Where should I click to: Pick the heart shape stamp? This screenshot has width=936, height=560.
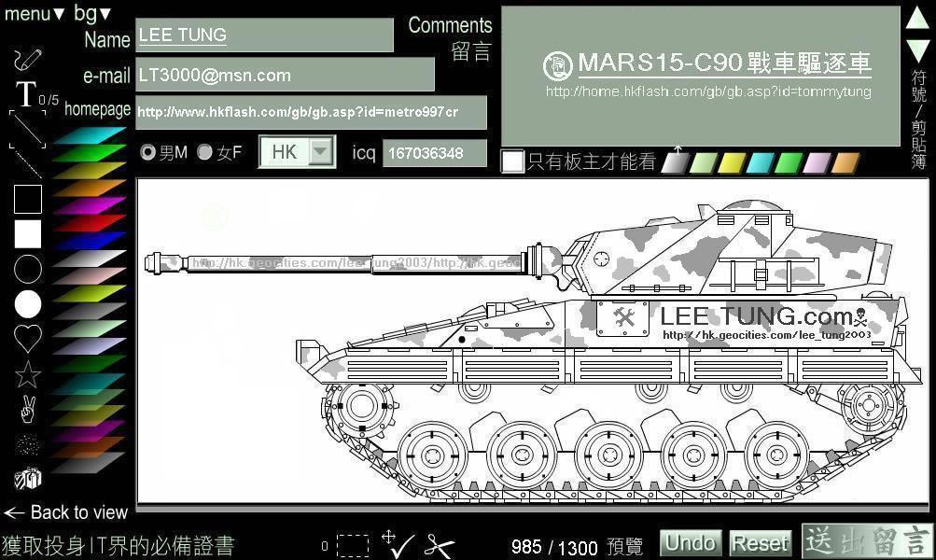point(27,339)
